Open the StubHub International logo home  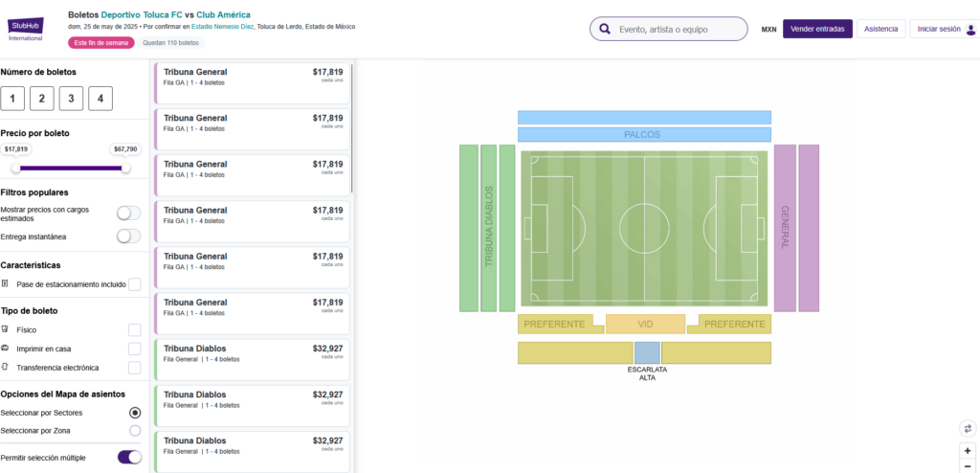26,29
